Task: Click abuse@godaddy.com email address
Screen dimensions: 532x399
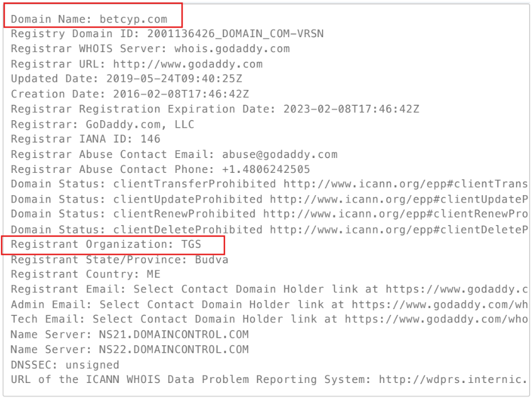Action: pos(280,154)
